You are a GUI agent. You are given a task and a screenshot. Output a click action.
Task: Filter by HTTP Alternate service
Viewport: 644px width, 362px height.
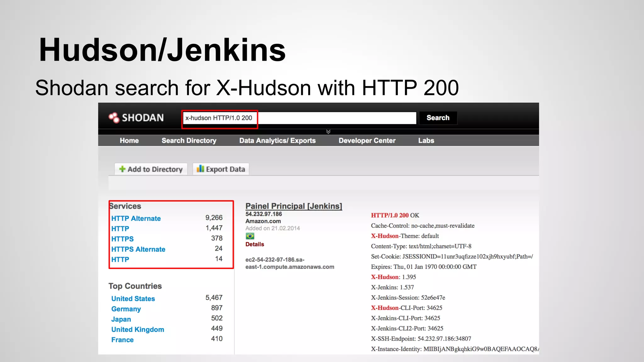(136, 218)
